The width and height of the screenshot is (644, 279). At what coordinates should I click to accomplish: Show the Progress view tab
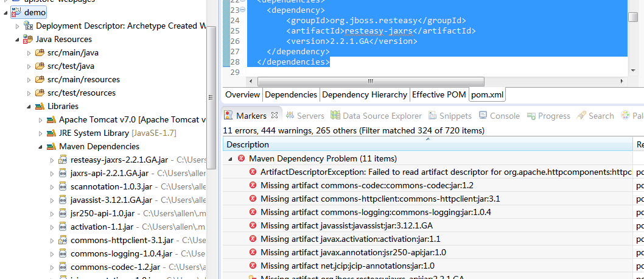(548, 116)
